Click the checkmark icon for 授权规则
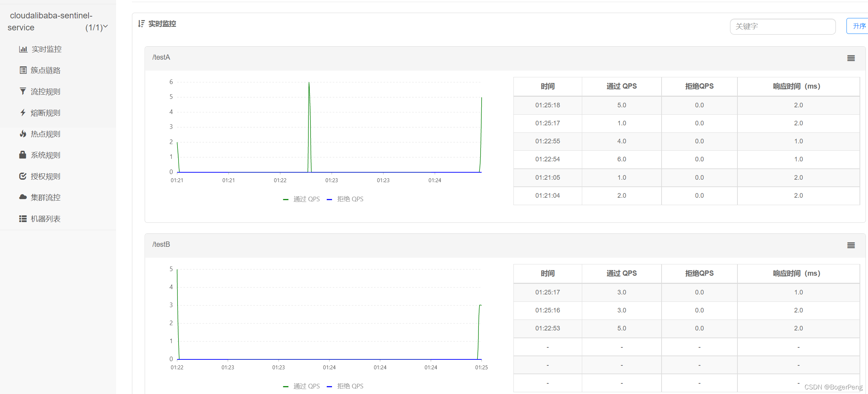The height and width of the screenshot is (394, 868). tap(23, 176)
